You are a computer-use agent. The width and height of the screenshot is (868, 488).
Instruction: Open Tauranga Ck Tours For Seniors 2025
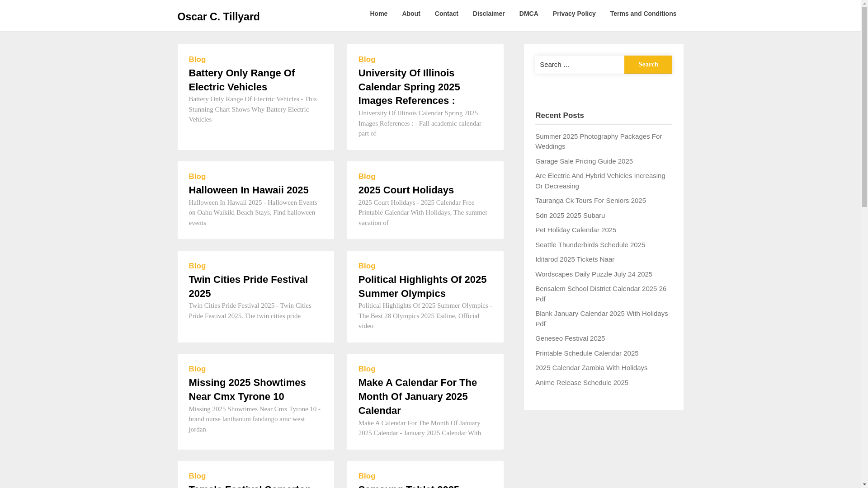click(x=590, y=201)
